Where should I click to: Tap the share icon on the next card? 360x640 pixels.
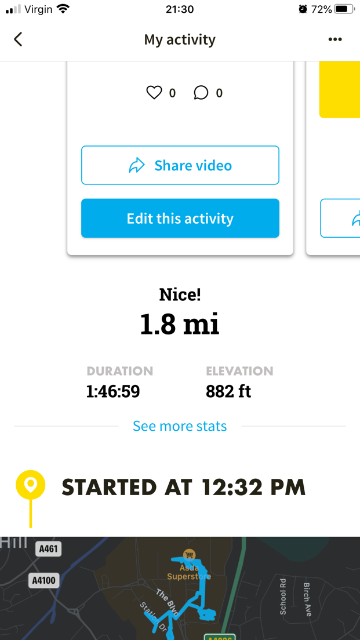click(x=356, y=218)
